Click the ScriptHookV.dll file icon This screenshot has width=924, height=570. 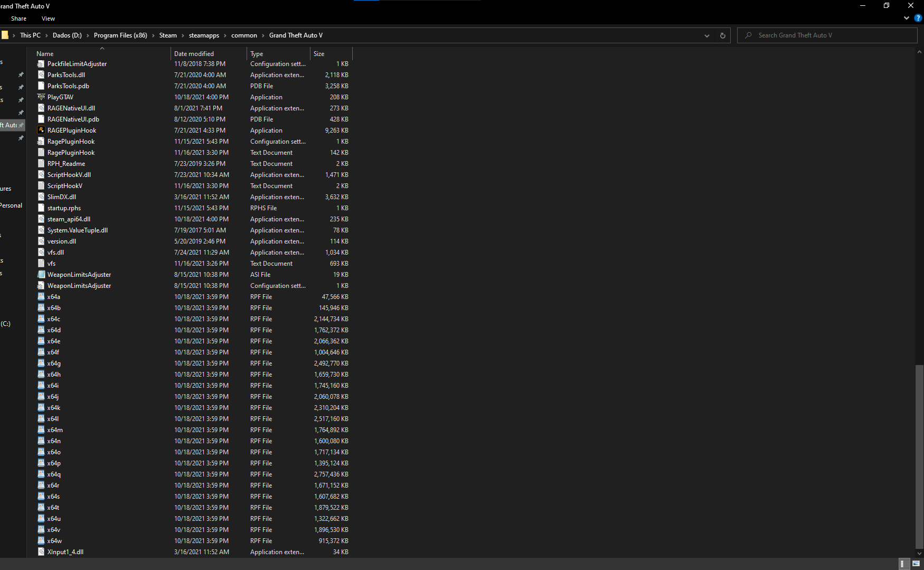(41, 175)
